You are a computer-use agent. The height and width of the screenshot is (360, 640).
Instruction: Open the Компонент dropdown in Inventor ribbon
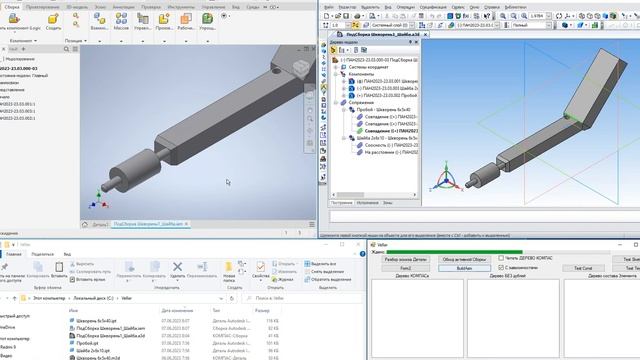click(23, 41)
